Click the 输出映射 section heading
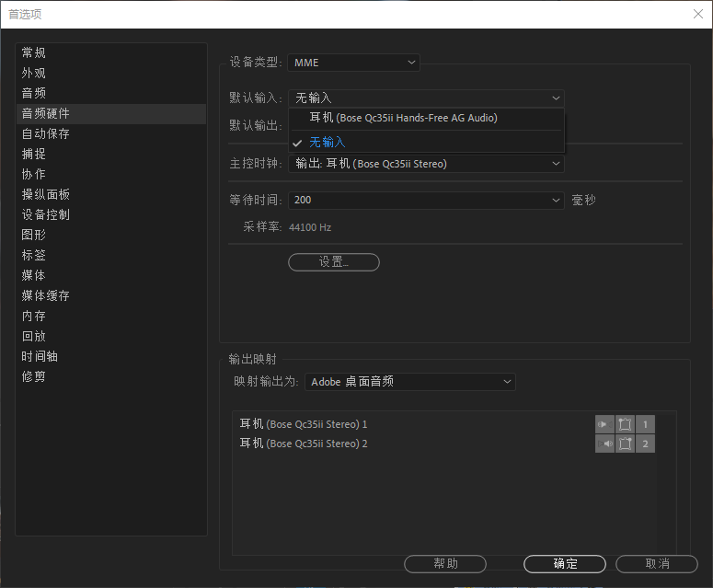The height and width of the screenshot is (588, 713). click(x=252, y=359)
